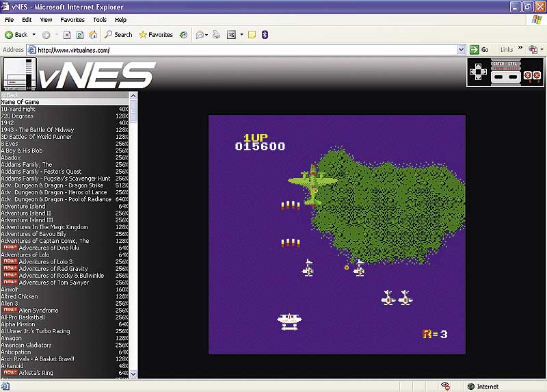Image resolution: width=547 pixels, height=392 pixels.
Task: Click the R=3 indicator in game
Action: [435, 334]
